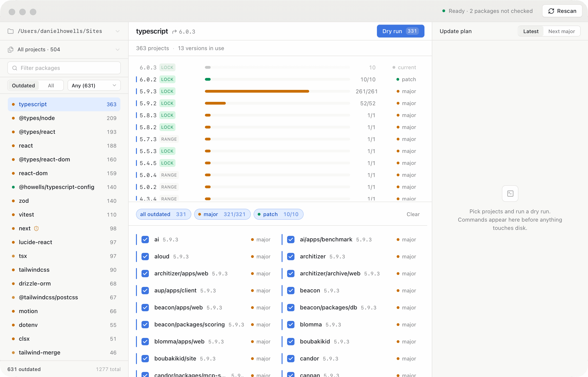Select the dotenv package
This screenshot has width=588, height=377.
(64, 325)
